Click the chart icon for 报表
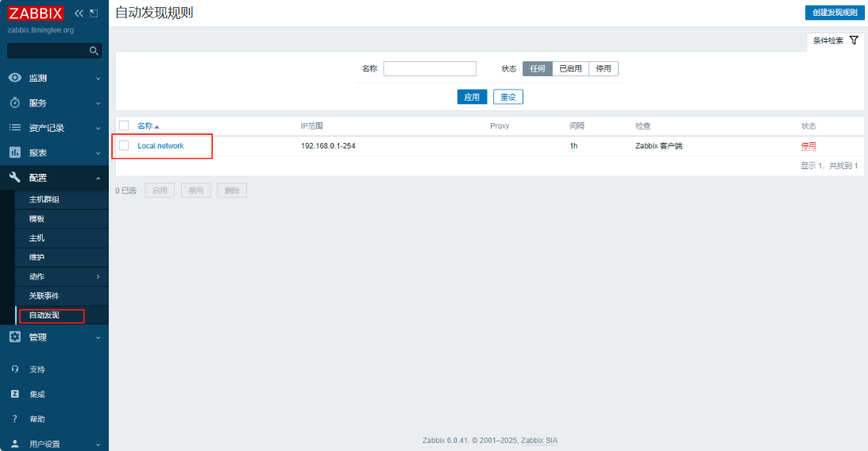This screenshot has width=868, height=451. click(x=15, y=152)
